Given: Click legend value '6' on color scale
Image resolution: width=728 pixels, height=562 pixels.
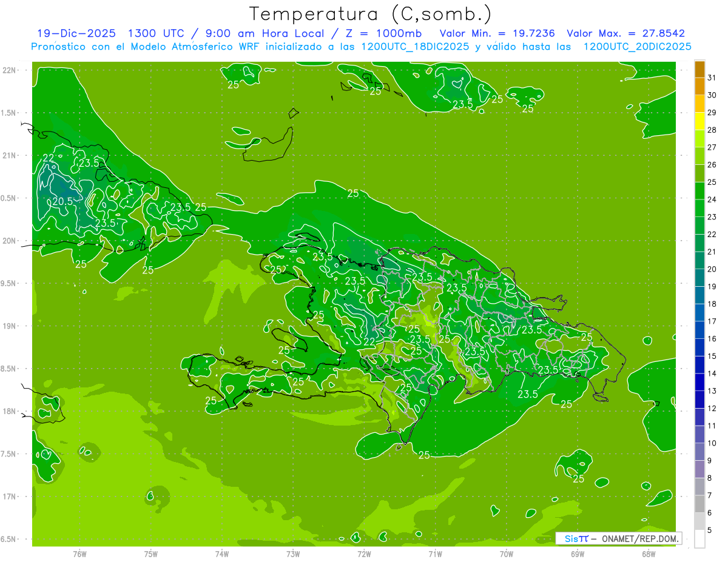Looking at the screenshot, I should click(710, 513).
